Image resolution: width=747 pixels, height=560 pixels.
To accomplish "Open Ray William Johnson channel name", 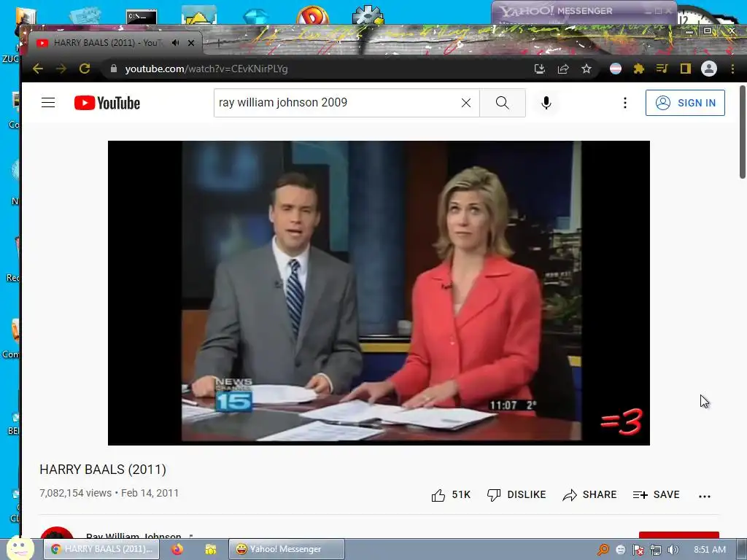I will tap(133, 536).
